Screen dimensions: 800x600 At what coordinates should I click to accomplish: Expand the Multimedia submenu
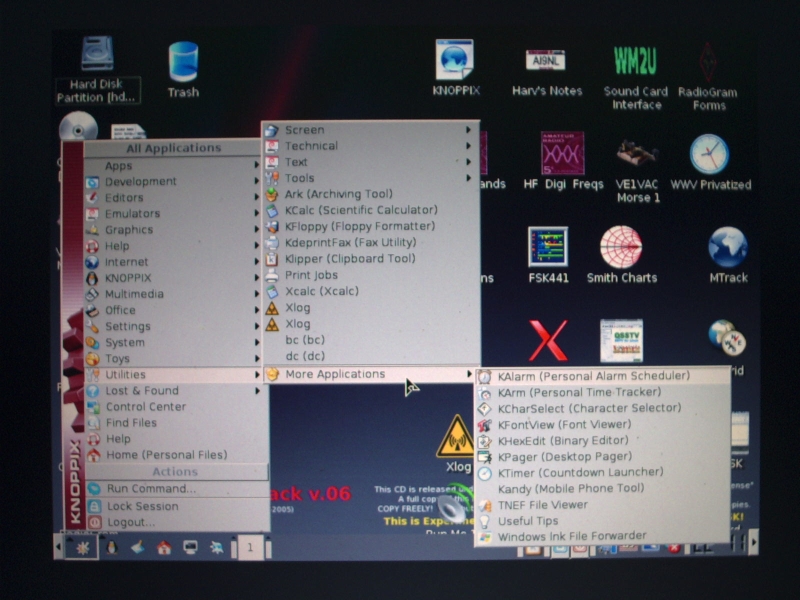[172, 294]
